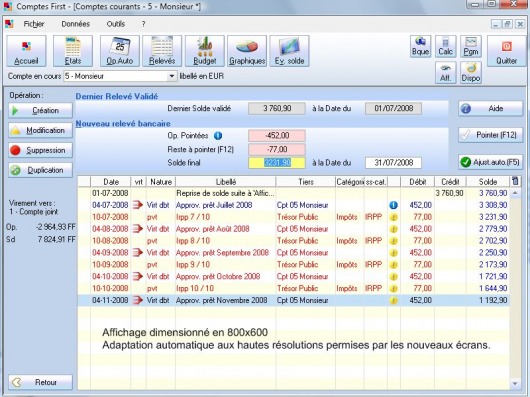Open the Aide help button

(490, 108)
